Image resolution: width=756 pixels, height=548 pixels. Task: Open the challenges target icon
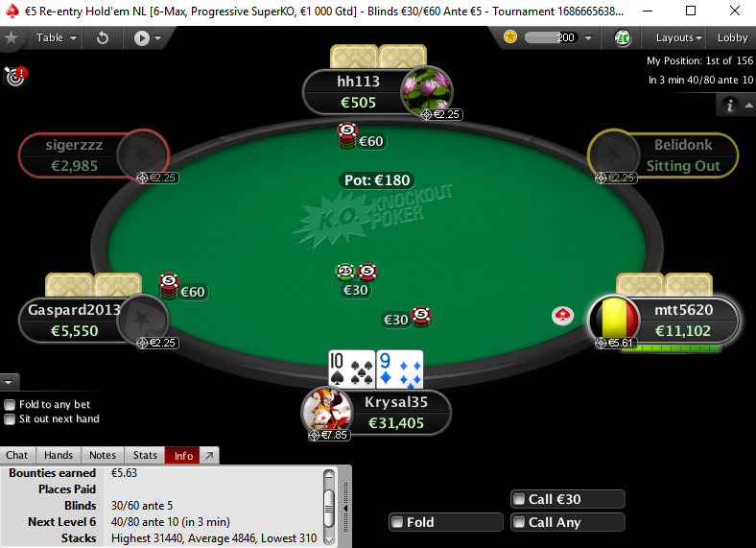(15, 76)
